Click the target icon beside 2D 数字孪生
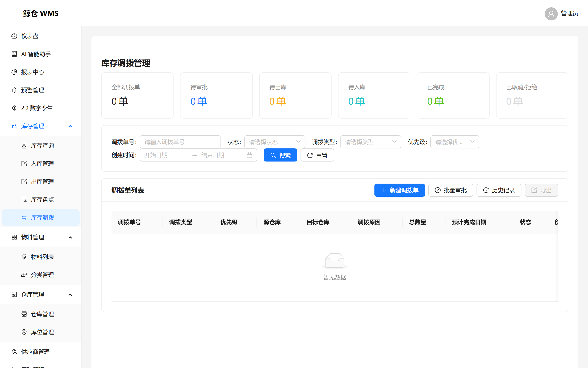The width and height of the screenshot is (588, 368). coord(14,108)
